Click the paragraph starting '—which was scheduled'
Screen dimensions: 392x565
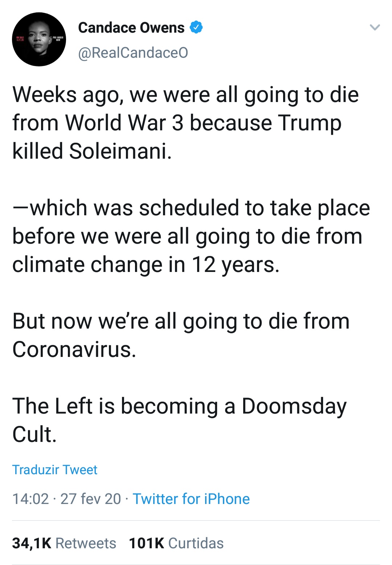coord(189,236)
